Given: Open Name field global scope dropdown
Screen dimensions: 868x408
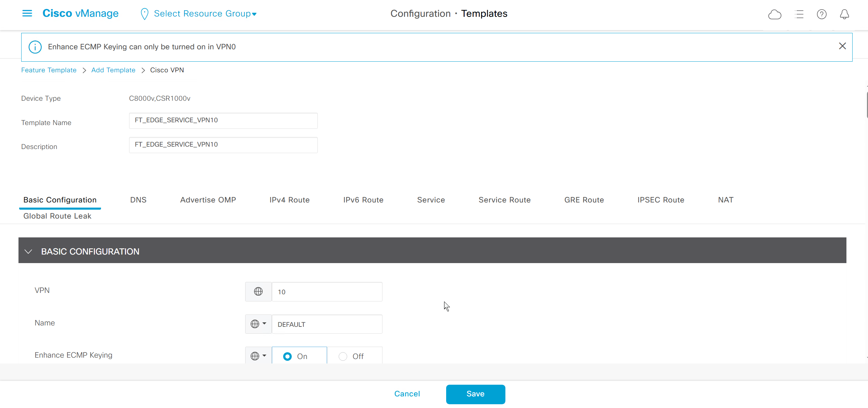Looking at the screenshot, I should 258,324.
